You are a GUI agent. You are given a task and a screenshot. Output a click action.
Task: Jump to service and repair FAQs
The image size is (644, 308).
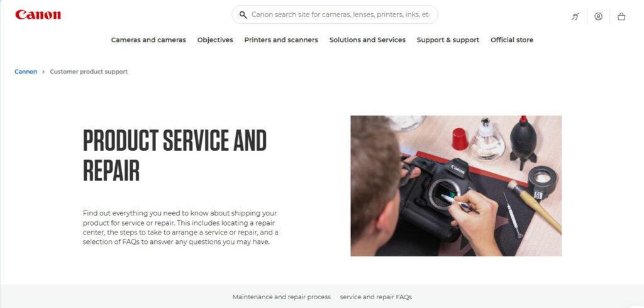coord(376,297)
